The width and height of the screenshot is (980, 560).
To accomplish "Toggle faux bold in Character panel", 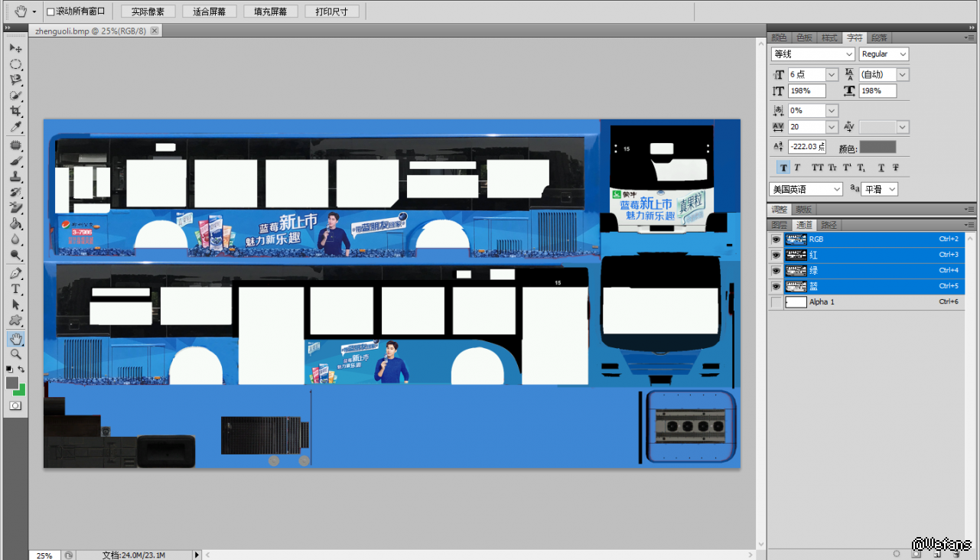I will (783, 168).
